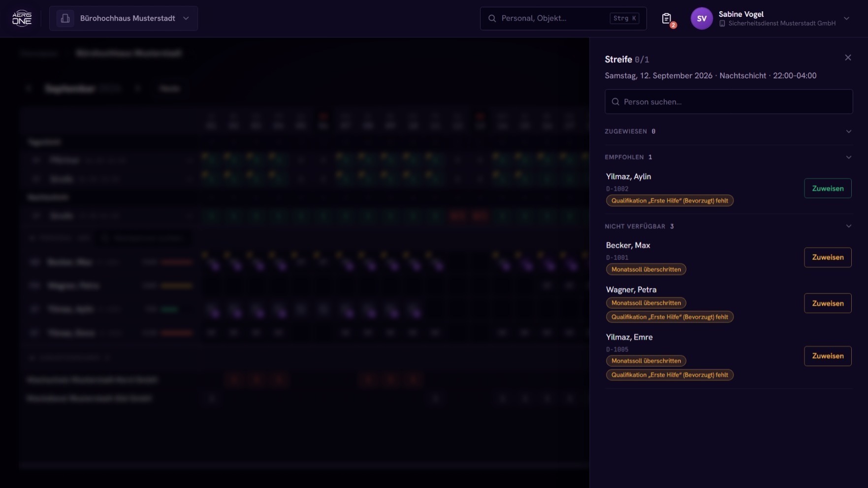Collapse the Empfohlen section

coord(848,157)
